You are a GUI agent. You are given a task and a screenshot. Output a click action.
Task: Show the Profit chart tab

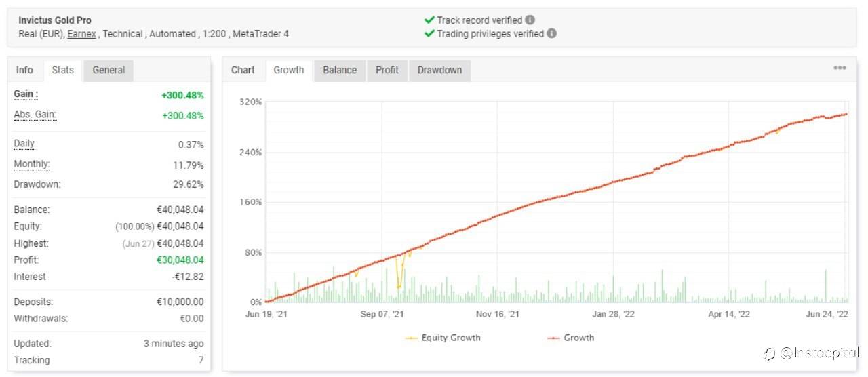(387, 70)
